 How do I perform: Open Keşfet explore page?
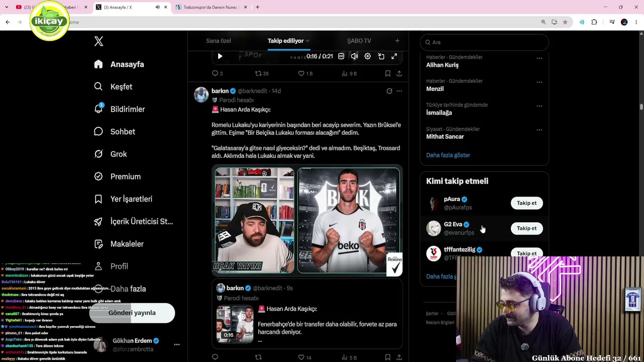tap(113, 86)
